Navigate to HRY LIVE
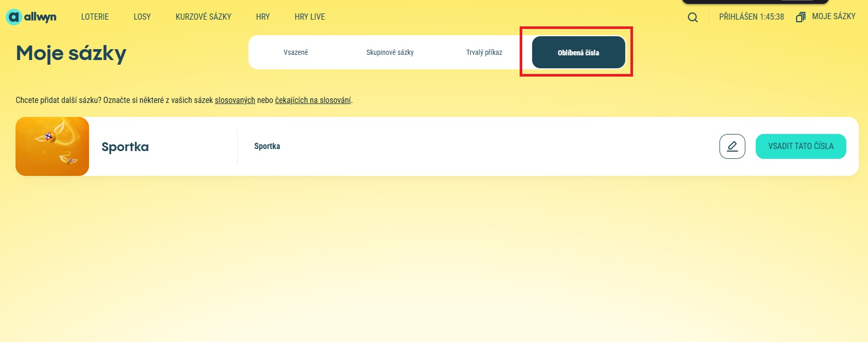This screenshot has height=342, width=868. click(310, 17)
